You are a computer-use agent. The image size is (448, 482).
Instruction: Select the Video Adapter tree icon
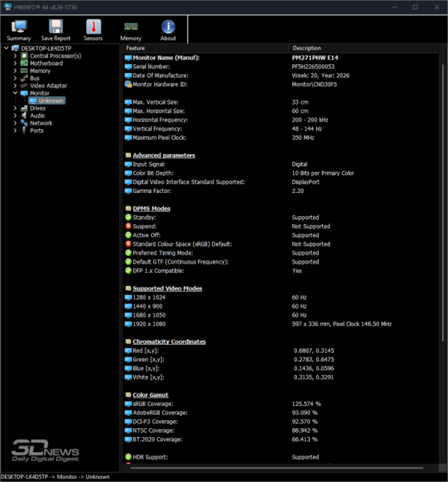click(x=24, y=85)
